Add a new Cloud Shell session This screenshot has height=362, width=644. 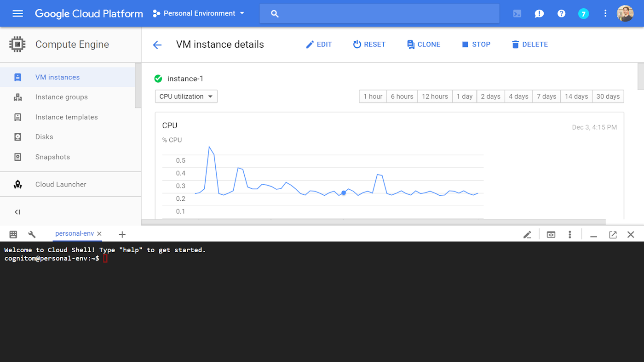tap(122, 234)
